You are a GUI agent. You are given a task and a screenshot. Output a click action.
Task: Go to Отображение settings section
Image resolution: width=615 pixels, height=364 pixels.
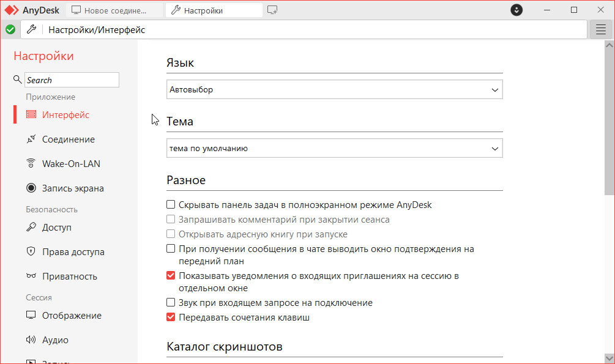click(x=72, y=316)
